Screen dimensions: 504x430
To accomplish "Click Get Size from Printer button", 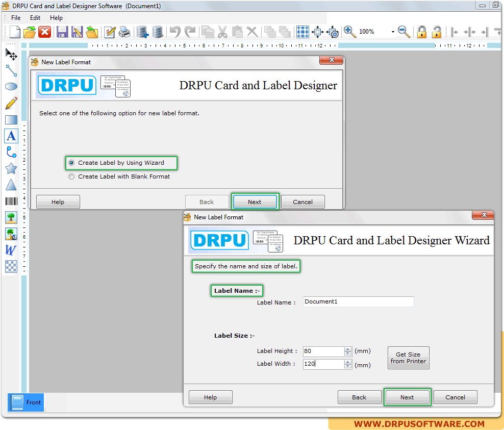I will pos(408,358).
